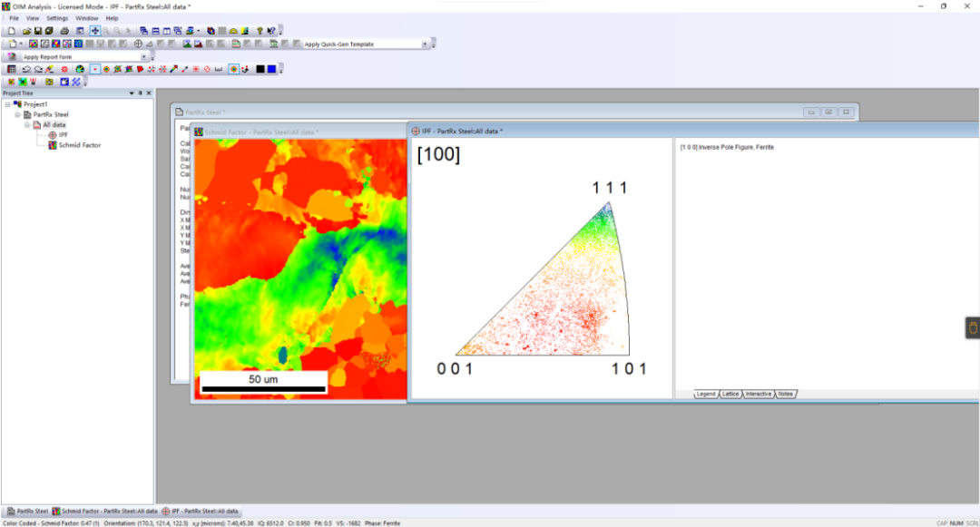Print the current map

(62, 30)
